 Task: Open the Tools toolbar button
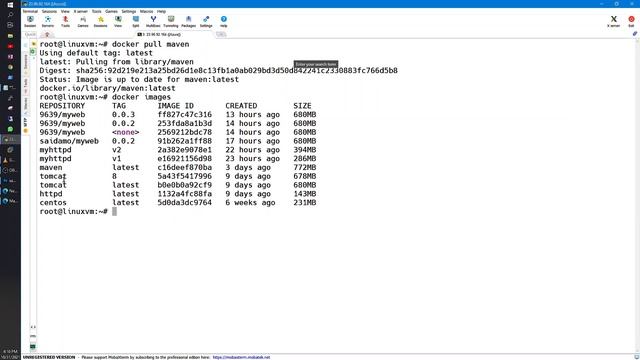click(65, 21)
